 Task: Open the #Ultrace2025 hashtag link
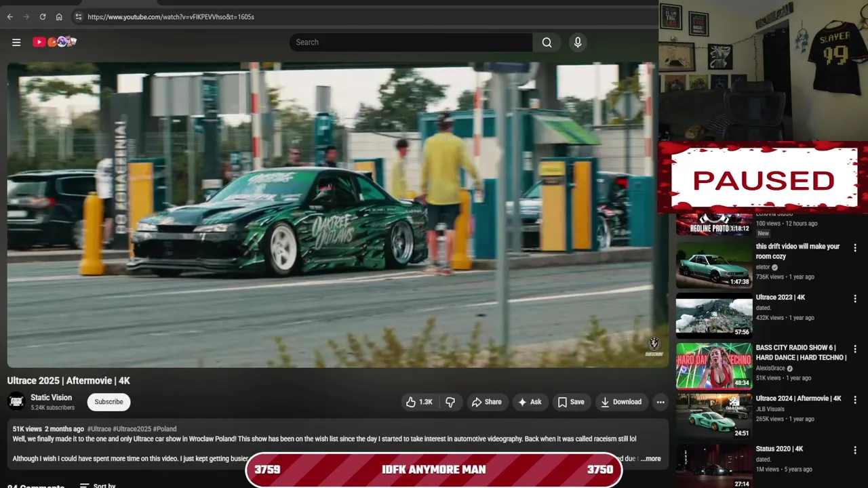pos(132,429)
